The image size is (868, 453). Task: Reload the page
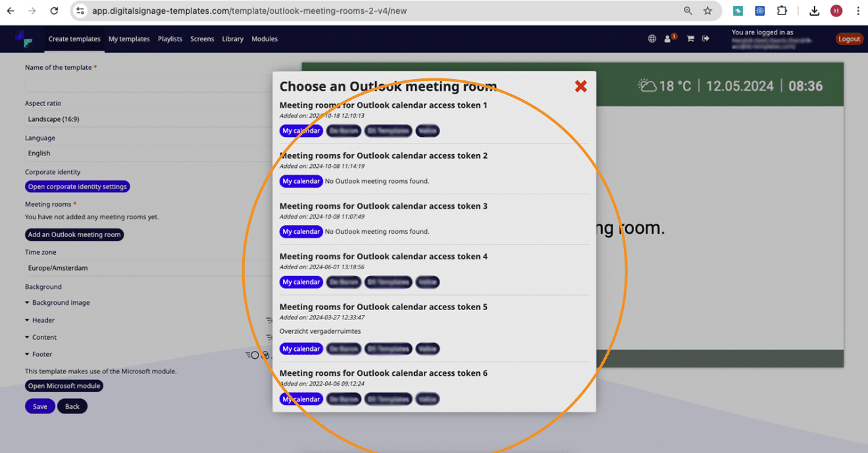point(54,11)
